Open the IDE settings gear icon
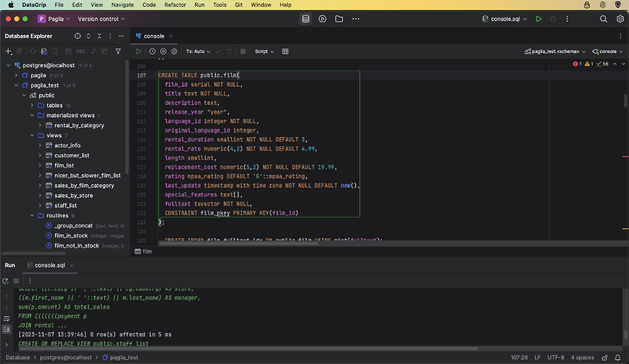The width and height of the screenshot is (629, 364). [620, 19]
